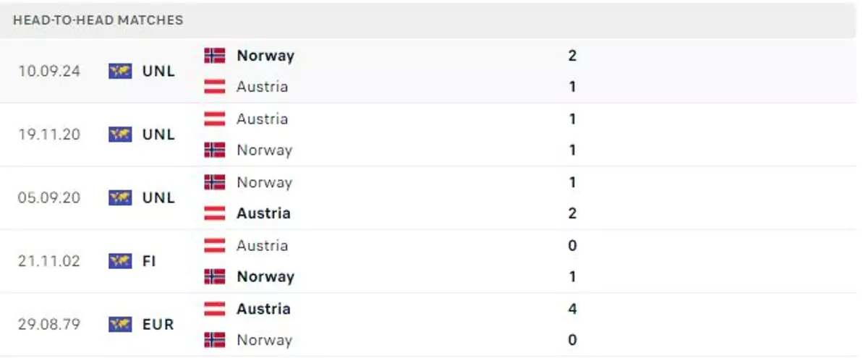
Task: Select the 19.11.20 match date
Action: pos(49,135)
